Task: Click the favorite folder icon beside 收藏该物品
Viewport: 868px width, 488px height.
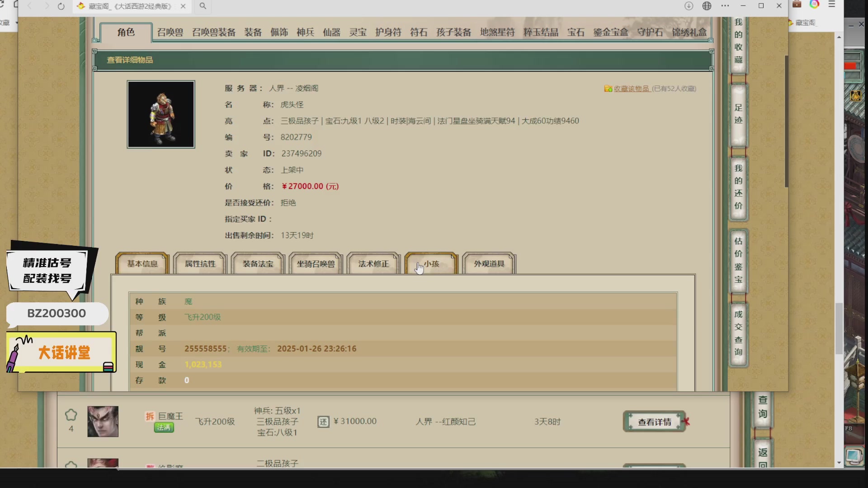Action: pyautogui.click(x=609, y=89)
